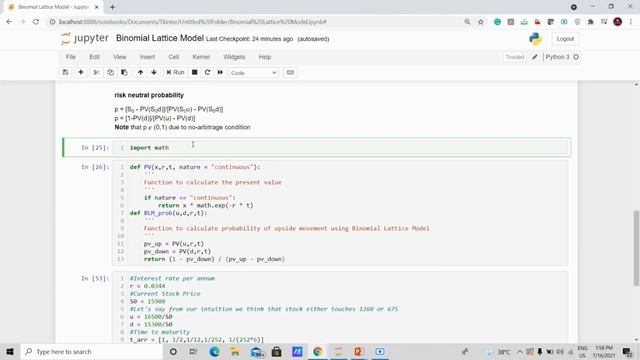Open File Explorer from the taskbar
640x360 pixels.
click(x=235, y=351)
